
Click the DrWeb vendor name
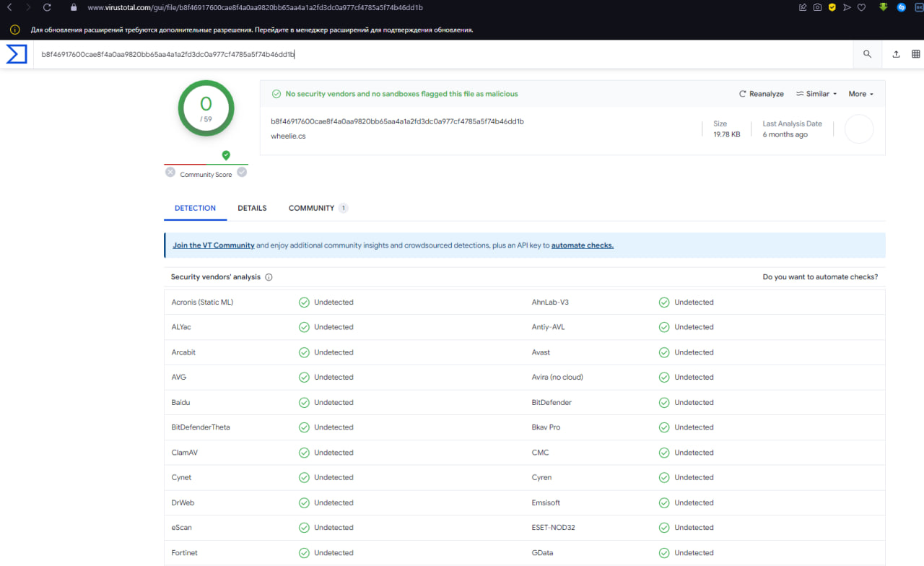click(x=183, y=502)
